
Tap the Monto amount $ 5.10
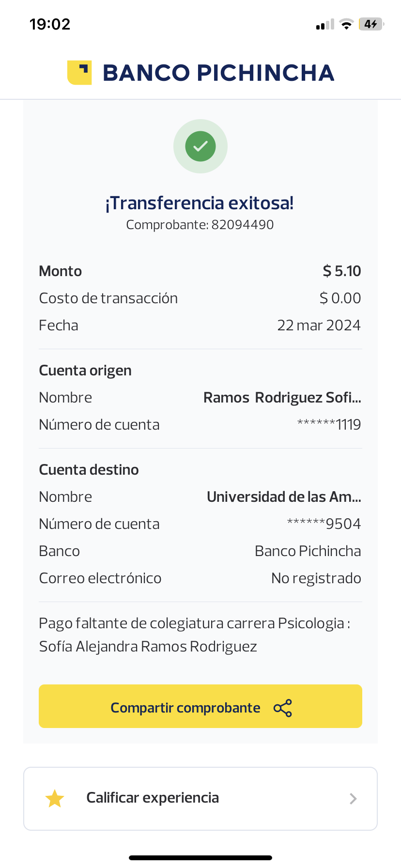[342, 271]
